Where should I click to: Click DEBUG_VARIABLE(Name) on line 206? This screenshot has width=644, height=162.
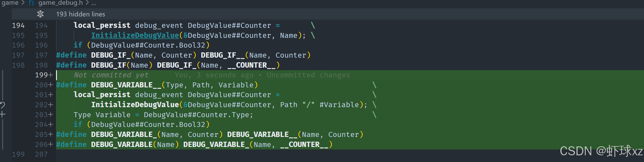point(135,144)
